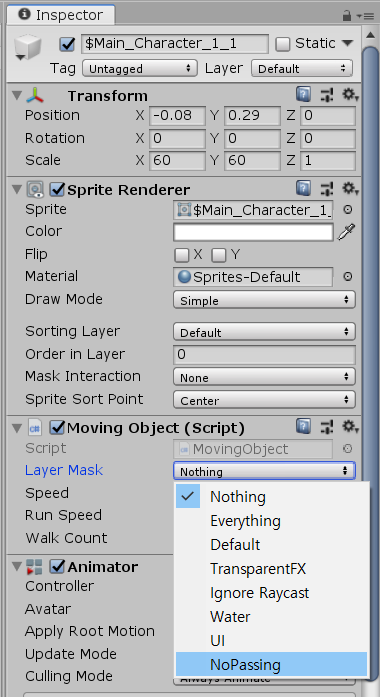Open the Static flags dropdown arrow

tap(347, 44)
